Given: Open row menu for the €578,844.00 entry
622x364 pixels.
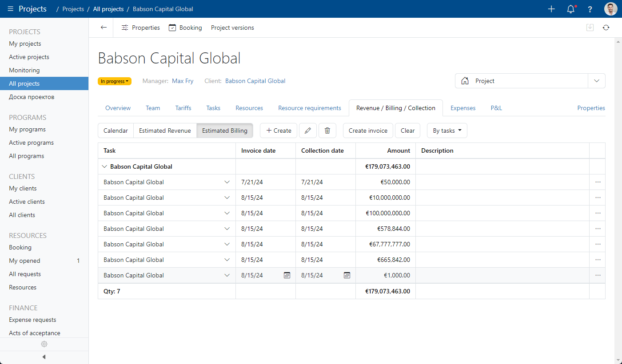Looking at the screenshot, I should [598, 229].
